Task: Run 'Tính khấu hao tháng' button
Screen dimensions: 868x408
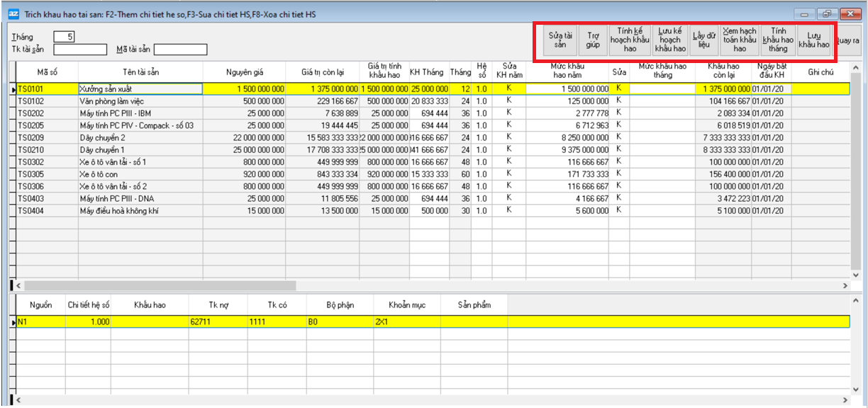Action: tap(778, 41)
